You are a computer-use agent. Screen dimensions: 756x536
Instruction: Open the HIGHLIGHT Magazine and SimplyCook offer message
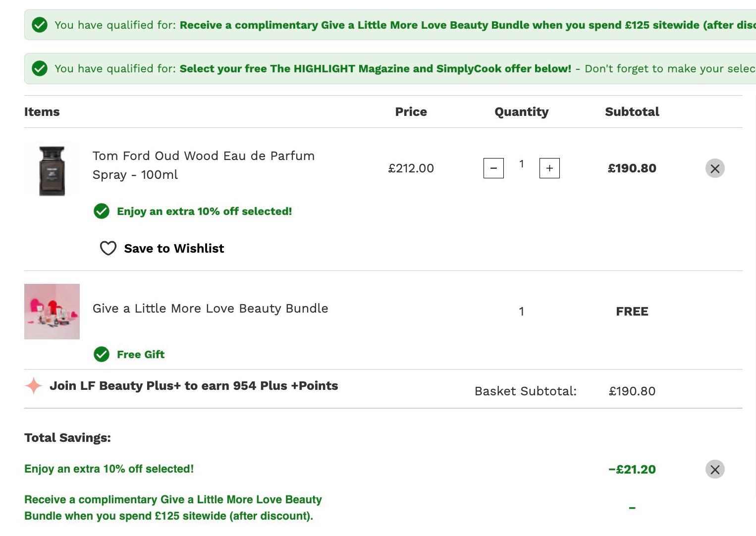(375, 68)
